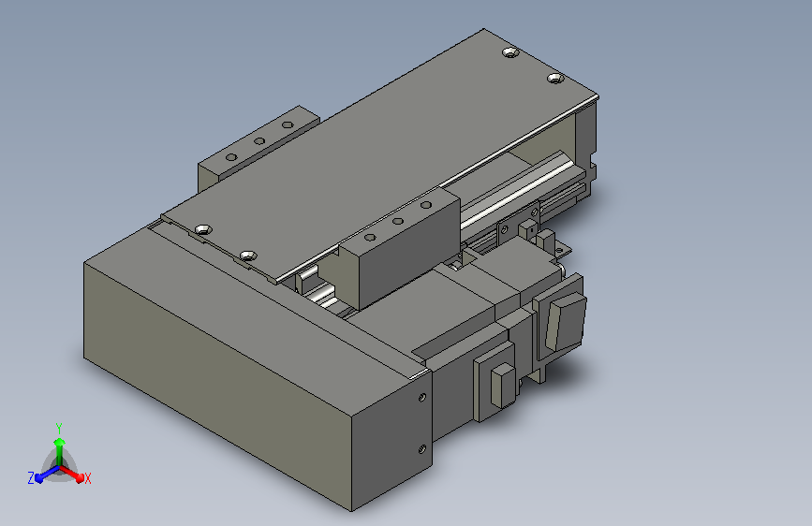The image size is (812, 526).
Task: Select the large flat top cover plate
Action: tap(380, 155)
